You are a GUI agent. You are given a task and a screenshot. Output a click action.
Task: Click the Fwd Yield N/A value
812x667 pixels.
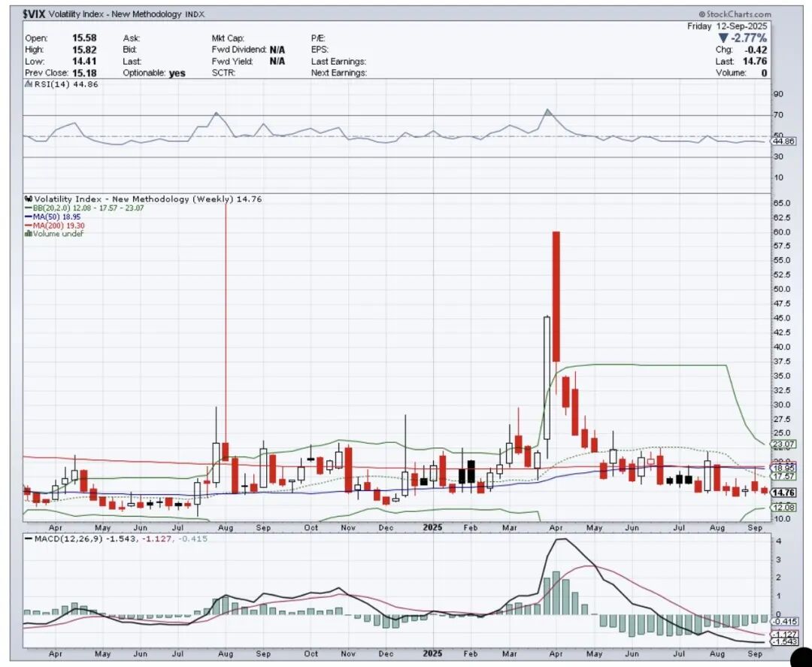pos(277,62)
